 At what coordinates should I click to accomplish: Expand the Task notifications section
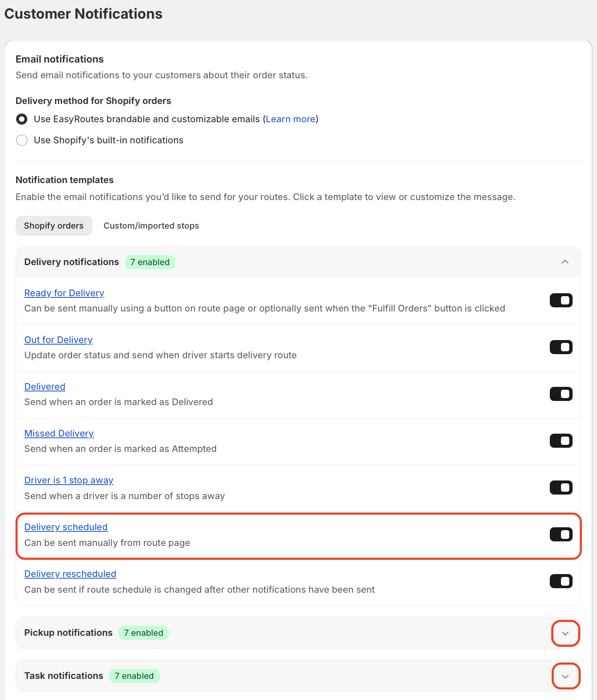click(x=565, y=676)
